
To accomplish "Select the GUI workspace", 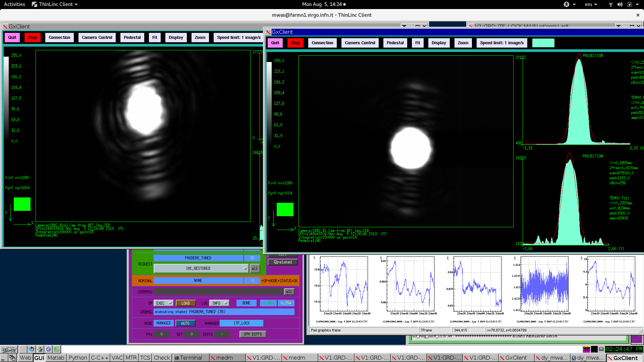I will click(x=39, y=358).
